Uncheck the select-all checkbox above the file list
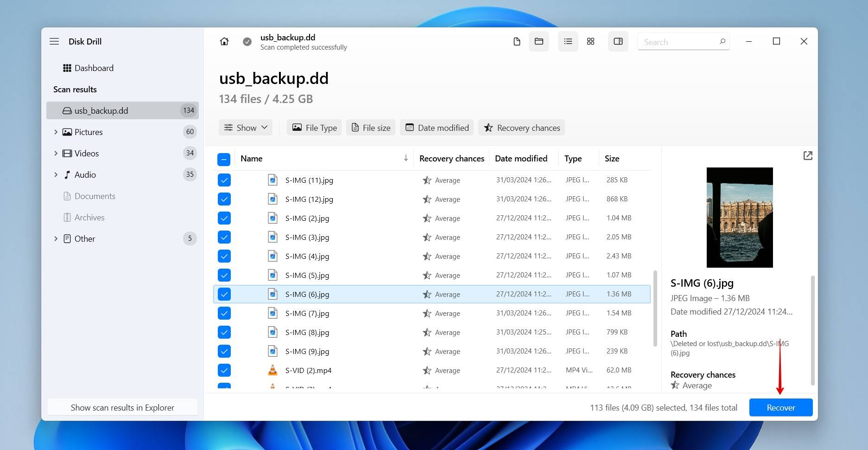Screen dimensions: 868x450 point(224,159)
